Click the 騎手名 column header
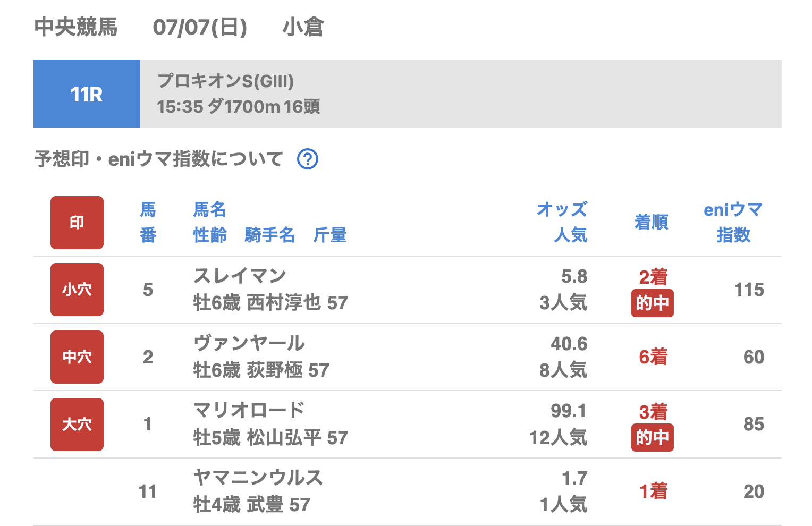Image resolution: width=812 pixels, height=526 pixels. click(269, 235)
